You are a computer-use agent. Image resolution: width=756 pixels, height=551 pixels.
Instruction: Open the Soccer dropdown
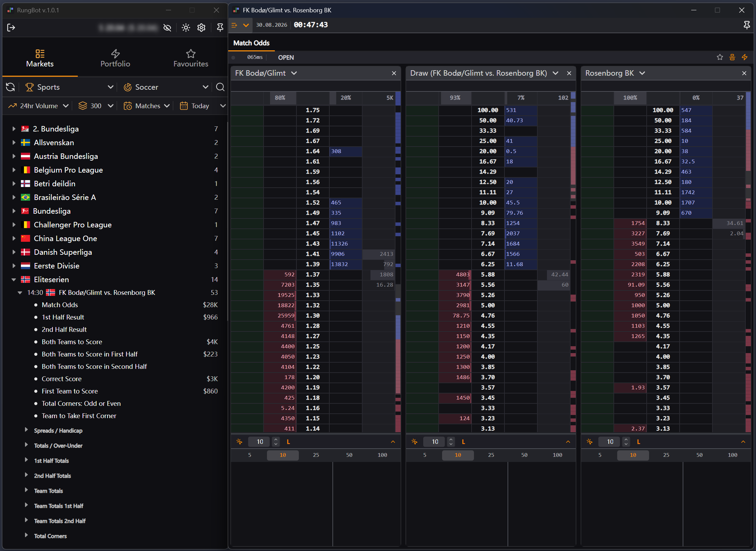point(166,87)
